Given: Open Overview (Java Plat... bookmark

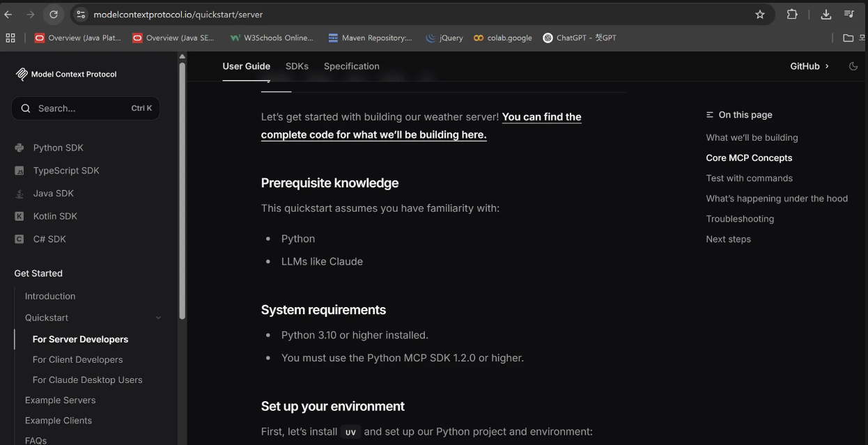Looking at the screenshot, I should 78,38.
